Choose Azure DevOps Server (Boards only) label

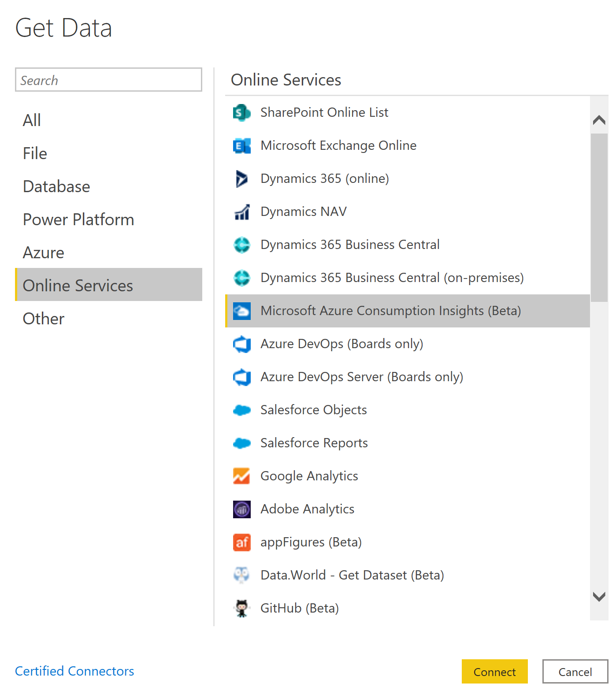362,377
